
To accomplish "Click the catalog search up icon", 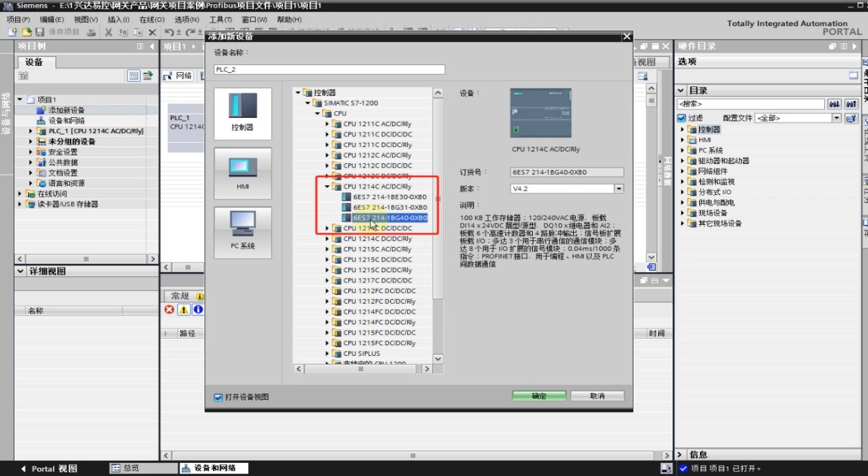I will 851,104.
